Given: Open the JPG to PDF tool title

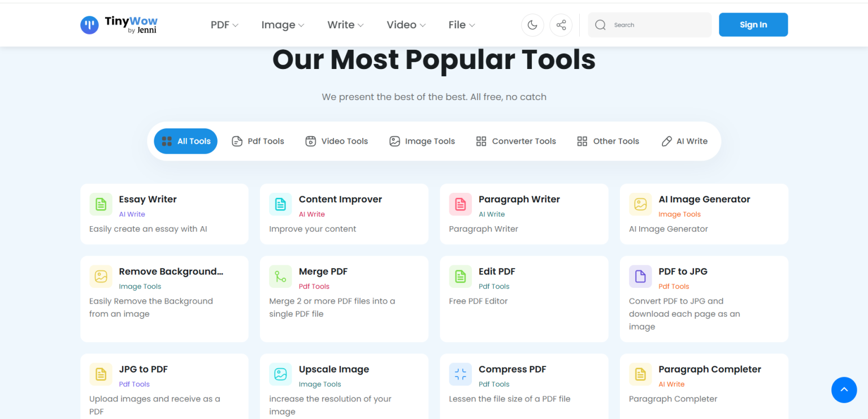Looking at the screenshot, I should pyautogui.click(x=143, y=369).
